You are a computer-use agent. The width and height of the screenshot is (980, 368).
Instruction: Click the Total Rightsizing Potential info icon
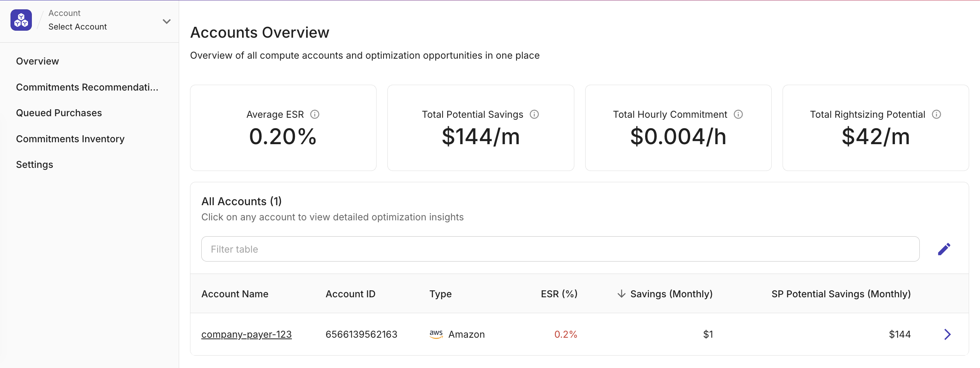click(937, 114)
